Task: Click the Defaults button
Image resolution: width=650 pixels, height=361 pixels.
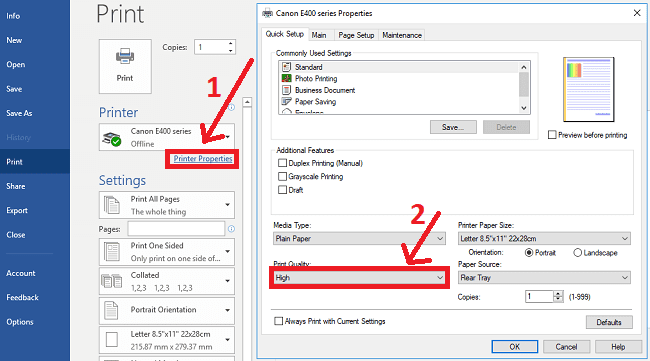Action: click(x=609, y=322)
